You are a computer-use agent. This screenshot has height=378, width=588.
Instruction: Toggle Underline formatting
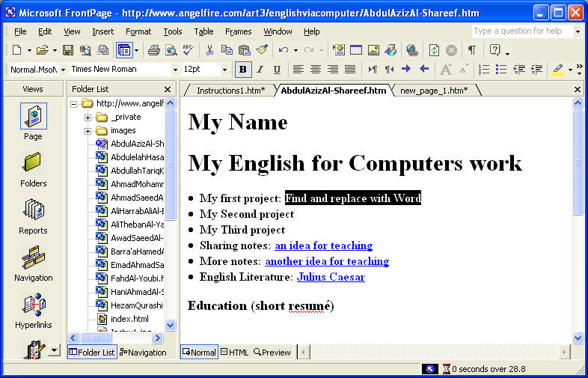tap(277, 70)
